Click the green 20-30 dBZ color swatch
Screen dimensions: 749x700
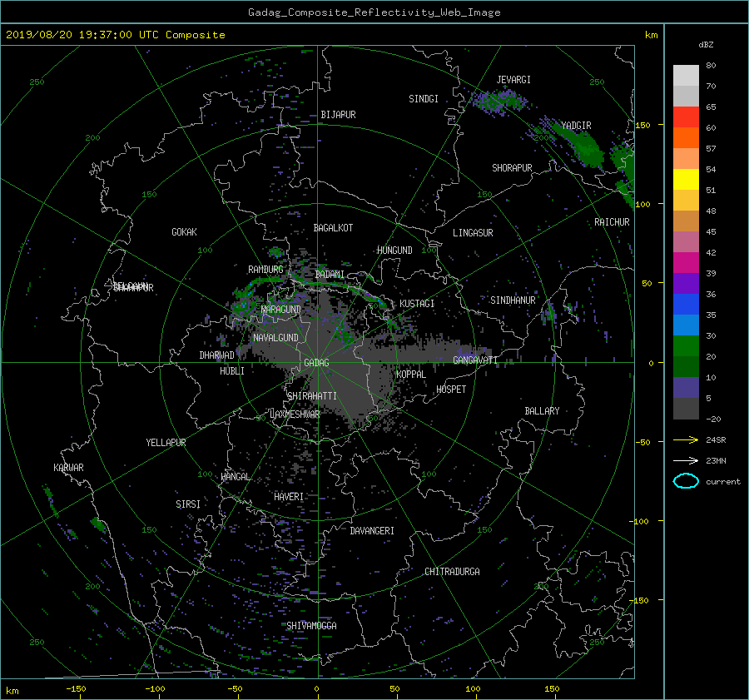click(686, 345)
